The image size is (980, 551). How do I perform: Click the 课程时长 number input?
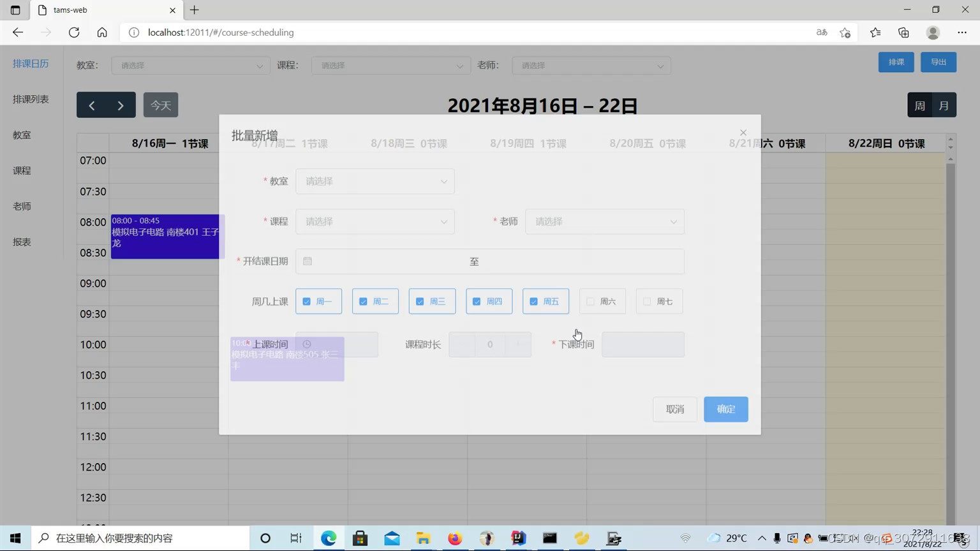(490, 344)
